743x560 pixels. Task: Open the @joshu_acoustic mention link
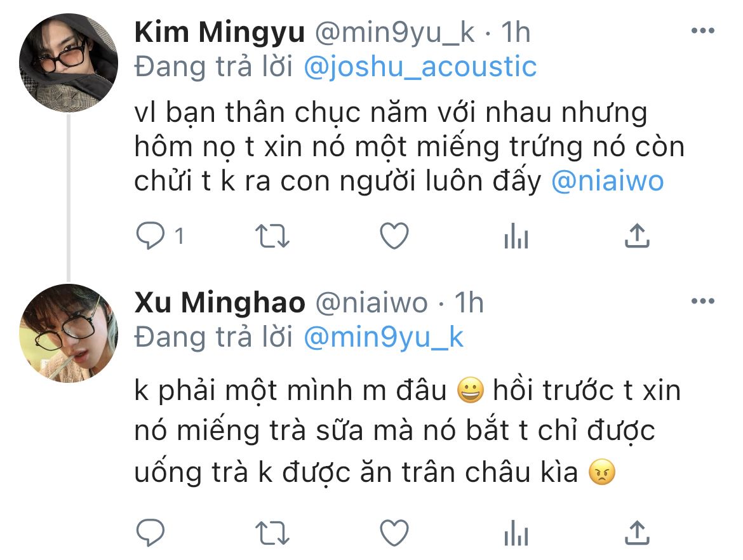(420, 66)
